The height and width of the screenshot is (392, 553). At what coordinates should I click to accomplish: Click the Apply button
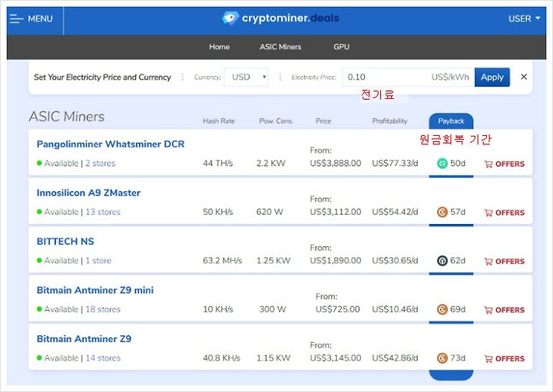(492, 77)
